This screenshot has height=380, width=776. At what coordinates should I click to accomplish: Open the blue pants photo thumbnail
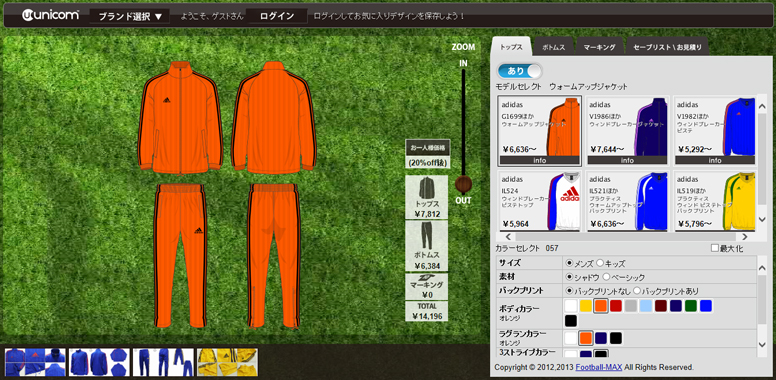coord(163,362)
